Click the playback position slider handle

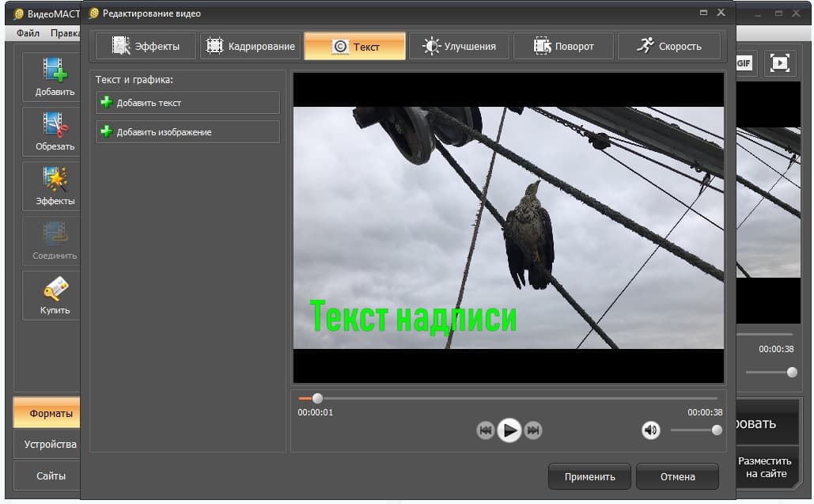tap(317, 398)
